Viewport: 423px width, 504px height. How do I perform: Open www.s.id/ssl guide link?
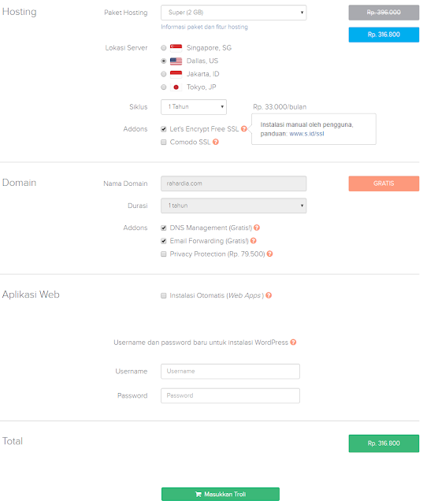tap(306, 134)
